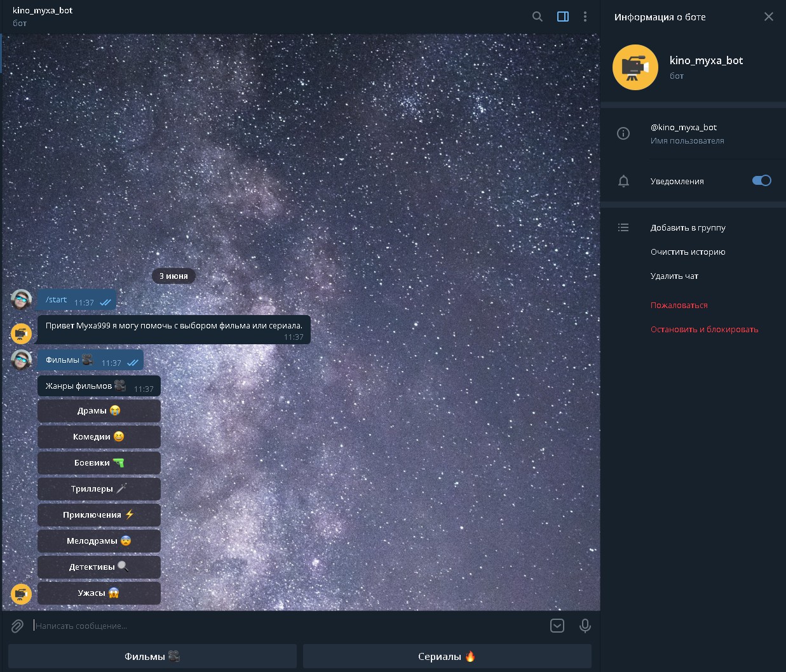Click the info circle icon

coord(623,133)
